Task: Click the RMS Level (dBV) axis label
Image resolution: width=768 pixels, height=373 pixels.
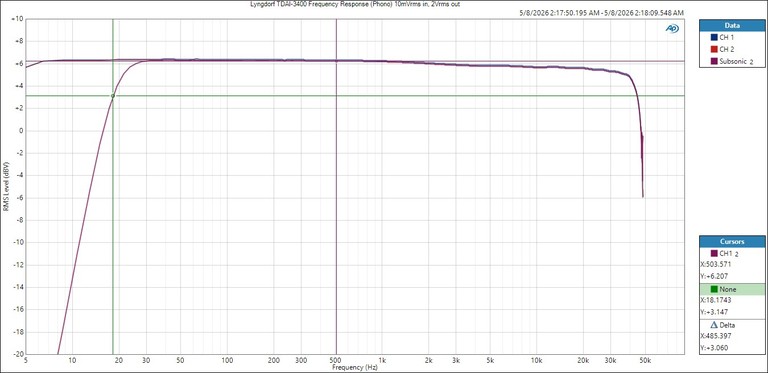Action: 5,186
